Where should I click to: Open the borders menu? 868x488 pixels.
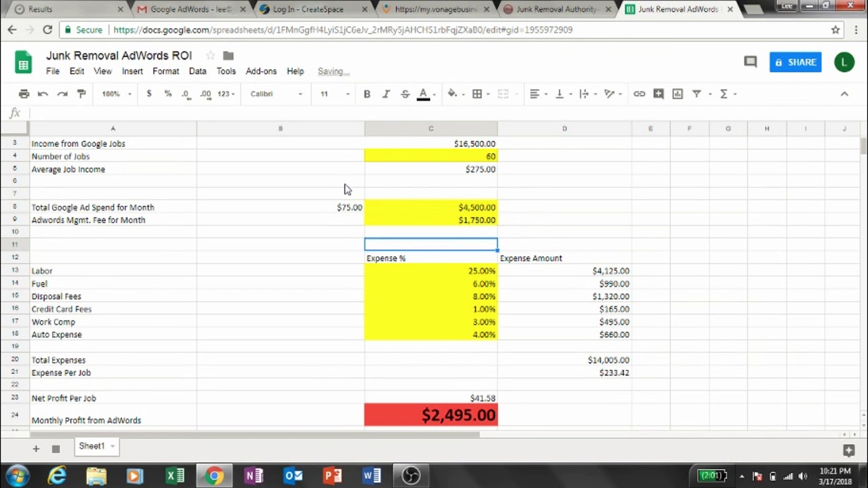477,94
